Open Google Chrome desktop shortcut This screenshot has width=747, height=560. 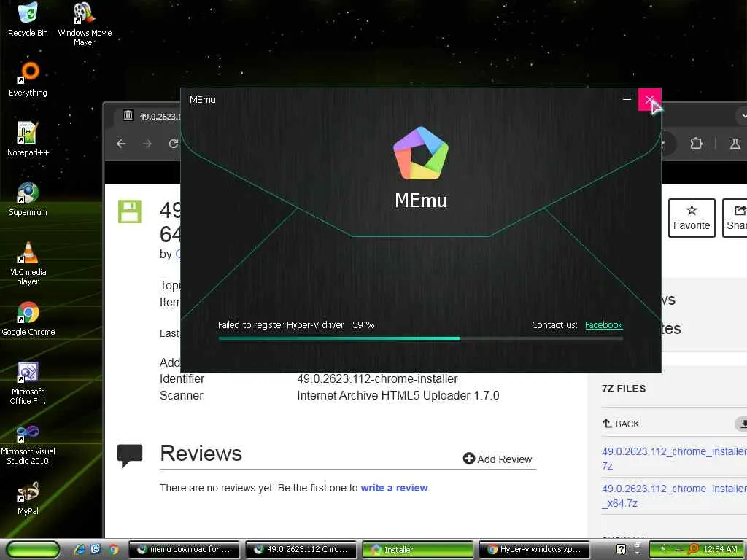28,319
